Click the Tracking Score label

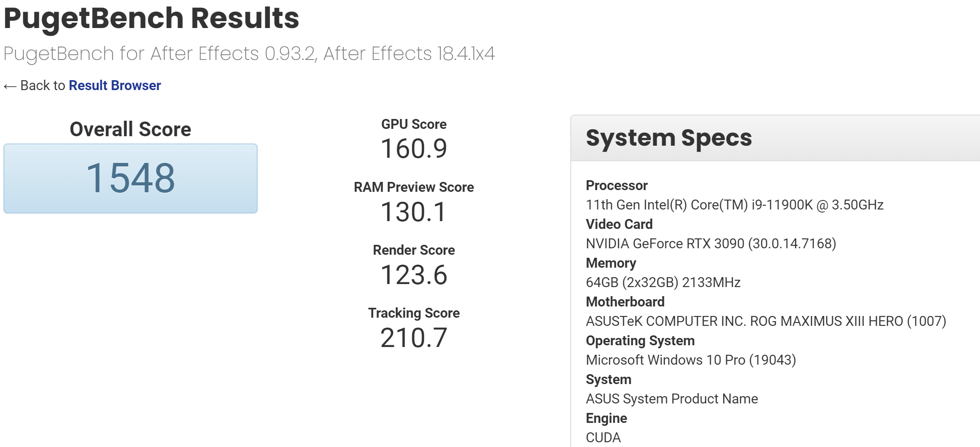coord(414,313)
